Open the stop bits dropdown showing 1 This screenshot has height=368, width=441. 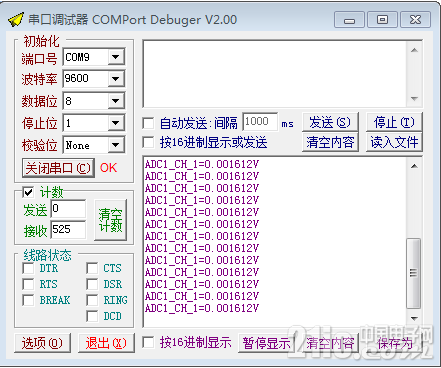116,123
